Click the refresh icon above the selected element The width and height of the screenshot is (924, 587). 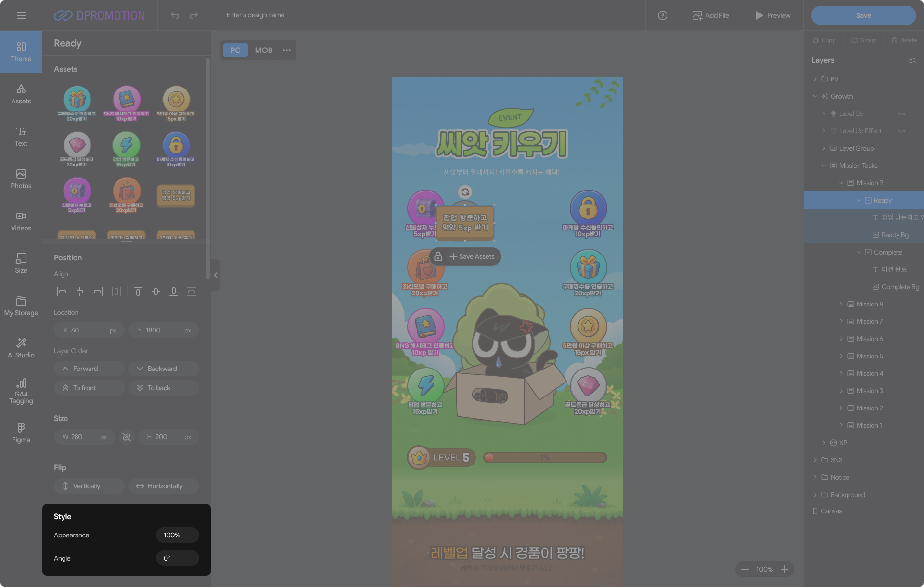point(465,192)
